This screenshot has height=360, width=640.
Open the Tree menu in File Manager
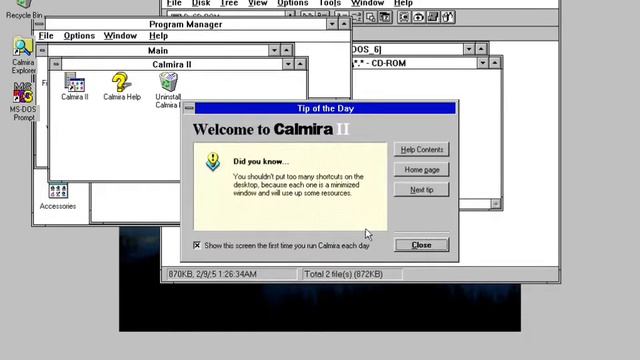point(229,3)
